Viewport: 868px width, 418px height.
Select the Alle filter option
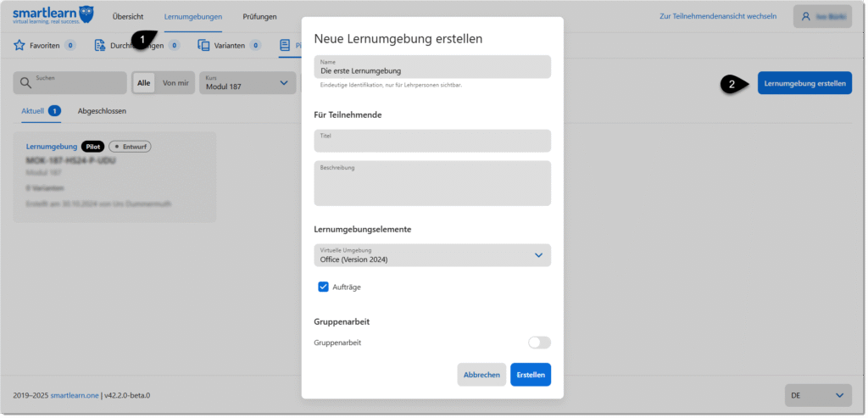(x=144, y=82)
